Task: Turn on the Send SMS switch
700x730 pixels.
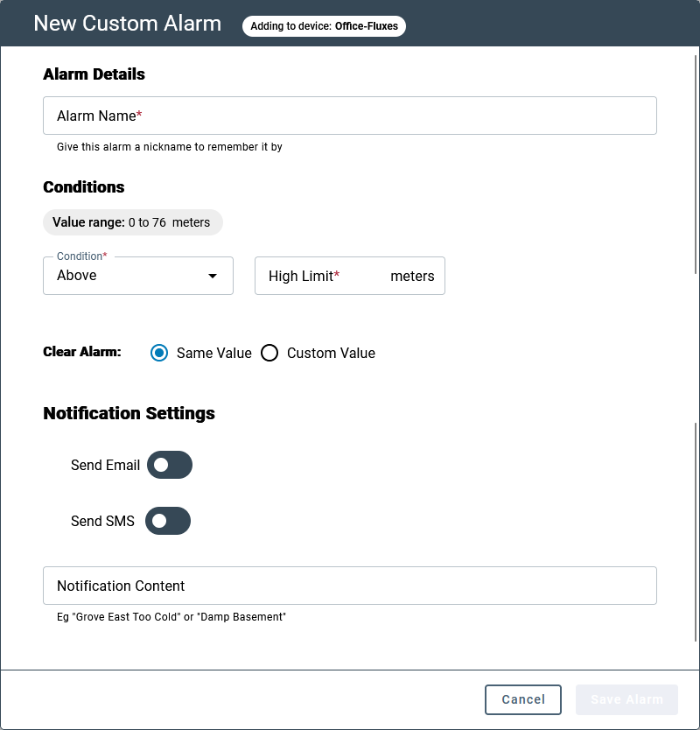Action: click(x=168, y=521)
